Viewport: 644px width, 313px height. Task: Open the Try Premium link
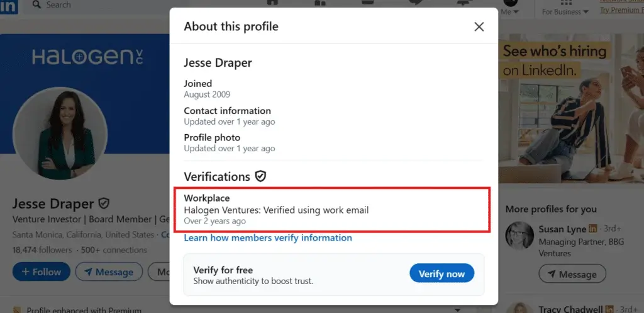pyautogui.click(x=622, y=10)
